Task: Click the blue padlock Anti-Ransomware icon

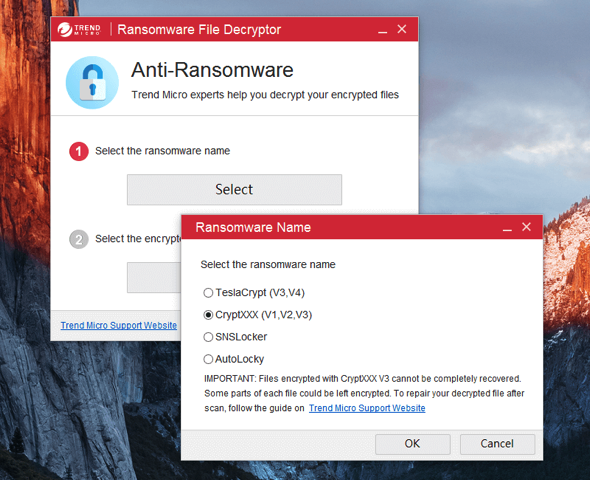Action: click(x=92, y=82)
